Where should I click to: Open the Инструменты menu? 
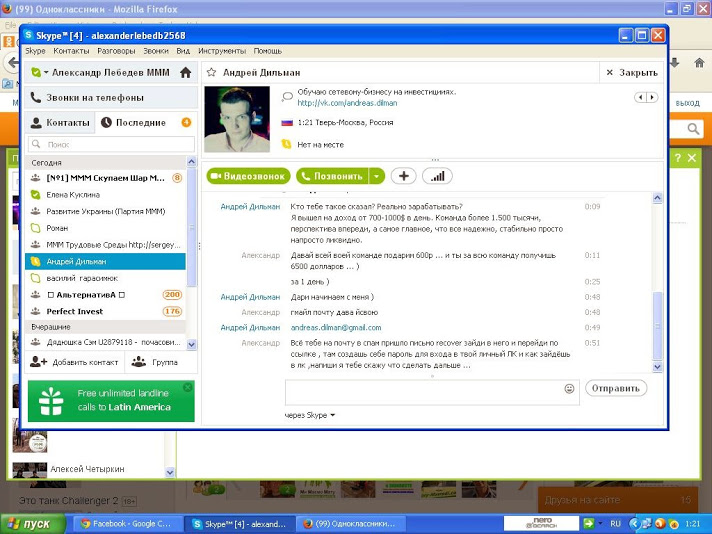point(222,51)
